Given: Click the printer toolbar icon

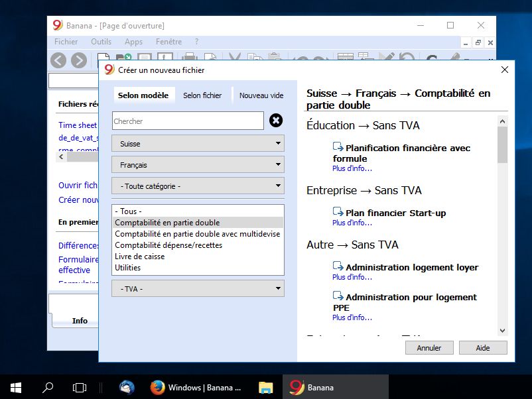Looking at the screenshot, I should point(190,56).
